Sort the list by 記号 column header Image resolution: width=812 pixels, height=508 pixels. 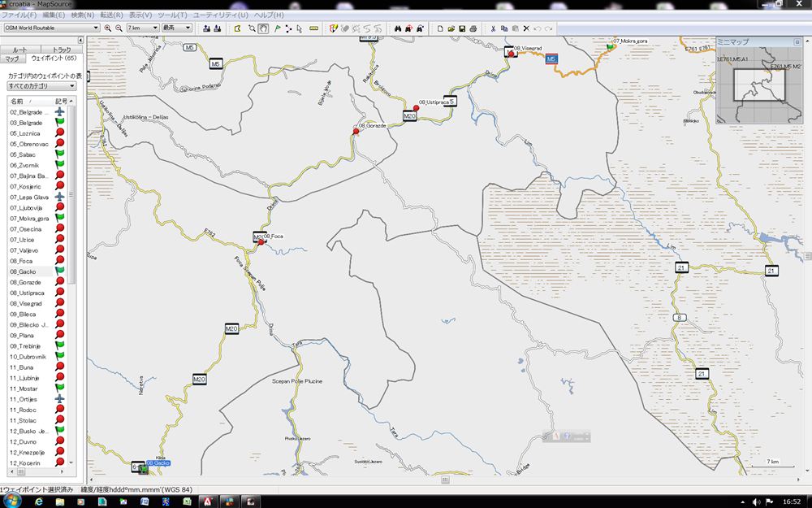pyautogui.click(x=61, y=101)
